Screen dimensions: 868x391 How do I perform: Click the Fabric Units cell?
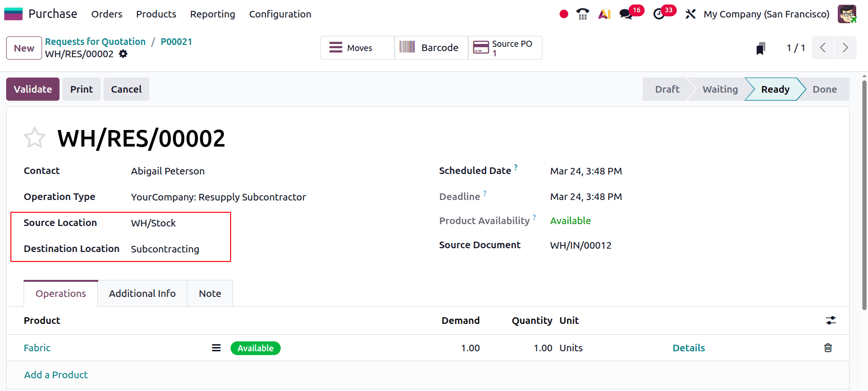[571, 348]
